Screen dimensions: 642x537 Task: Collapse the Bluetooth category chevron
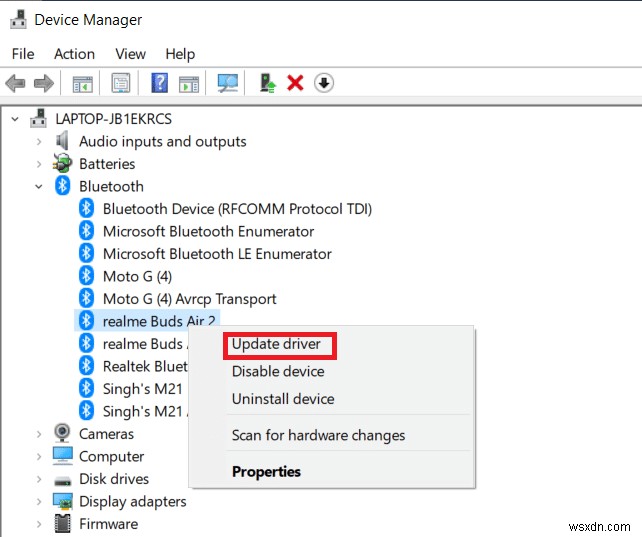point(39,187)
